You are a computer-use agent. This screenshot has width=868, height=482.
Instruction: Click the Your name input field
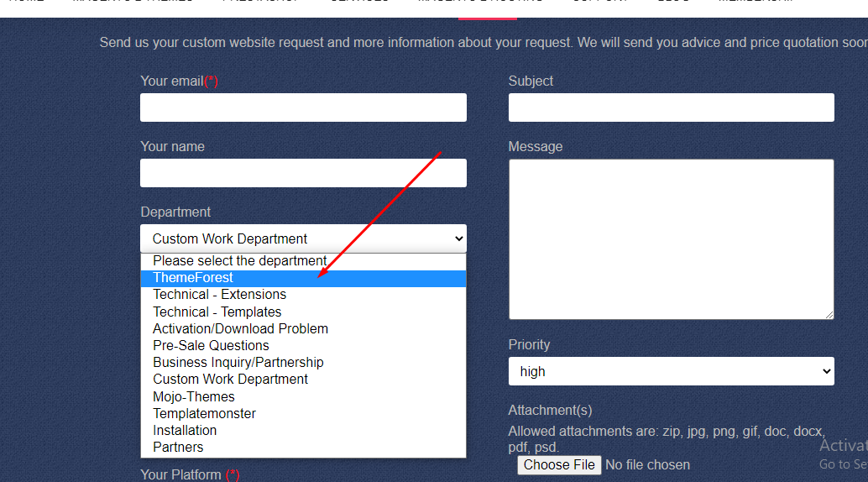[x=303, y=173]
